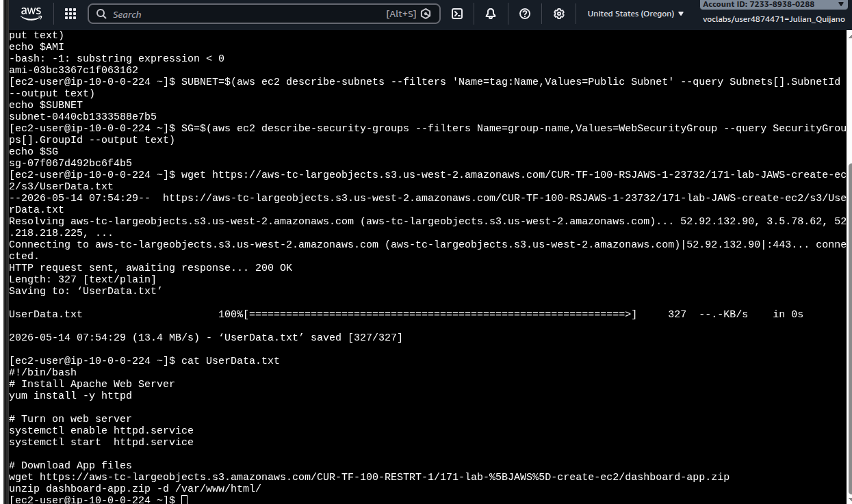Click the subnet ID subnet-0440cb1333588e7b5
This screenshot has height=504, width=852.
pyautogui.click(x=83, y=116)
